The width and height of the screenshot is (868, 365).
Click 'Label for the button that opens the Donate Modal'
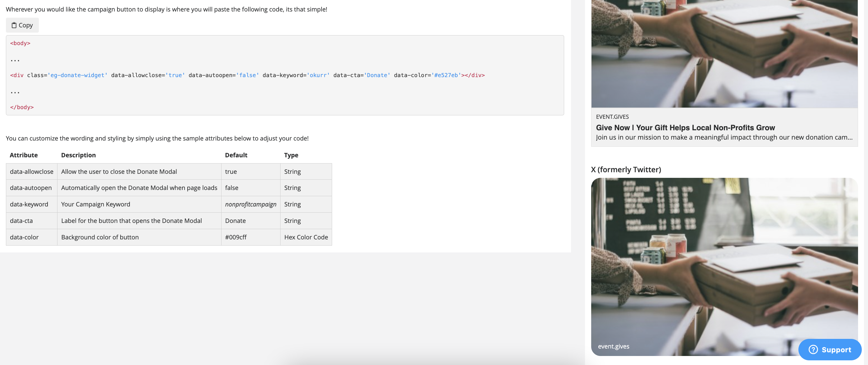click(x=131, y=221)
